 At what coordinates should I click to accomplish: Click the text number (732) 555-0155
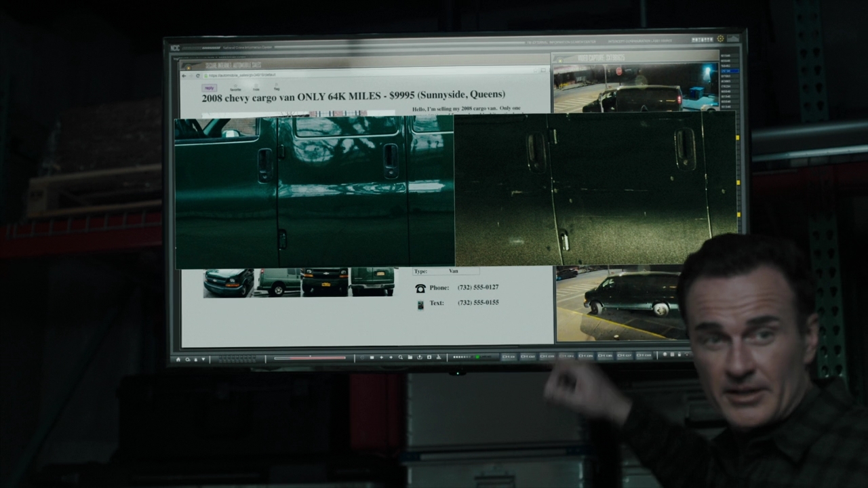[478, 302]
